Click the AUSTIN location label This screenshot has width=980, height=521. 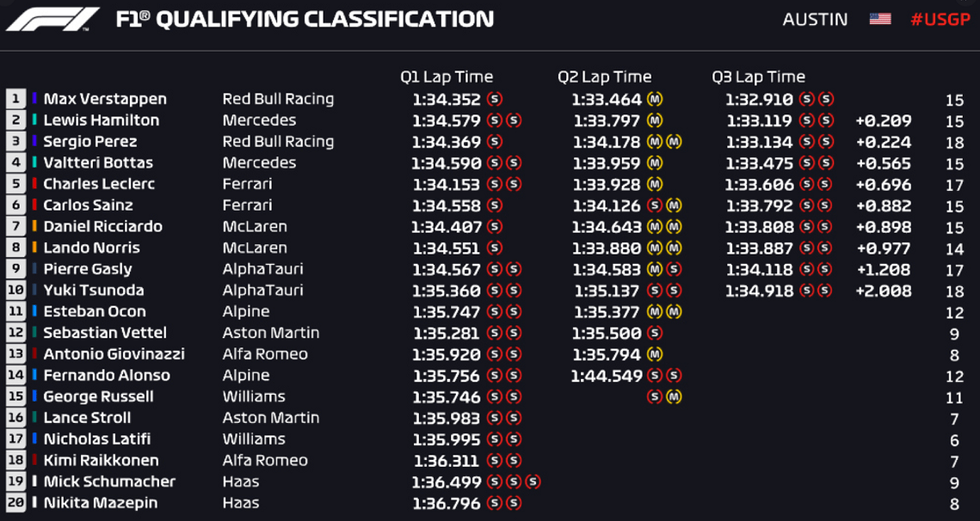coord(815,19)
